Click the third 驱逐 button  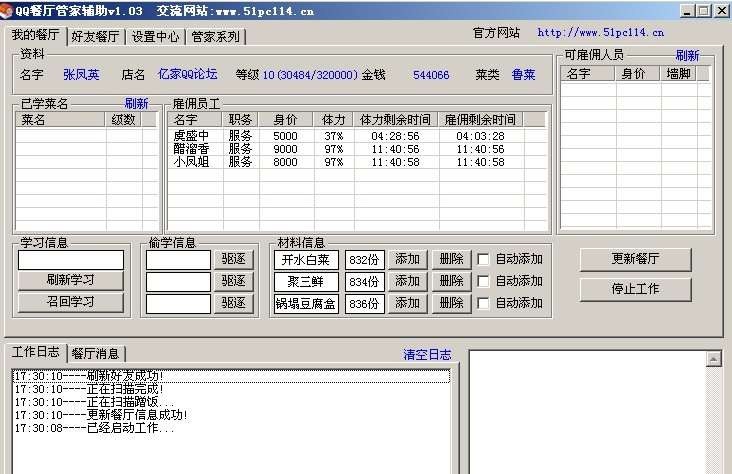coord(233,303)
